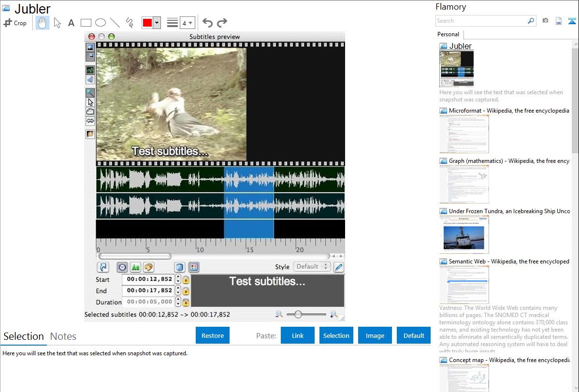Select the hand move tool in preview sidebar
This screenshot has height=392, width=579.
90,112
